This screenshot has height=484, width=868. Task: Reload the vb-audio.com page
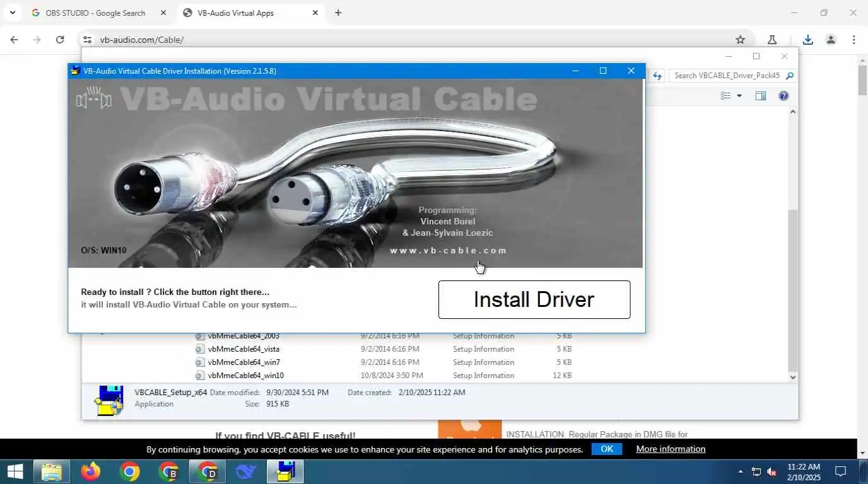click(60, 40)
